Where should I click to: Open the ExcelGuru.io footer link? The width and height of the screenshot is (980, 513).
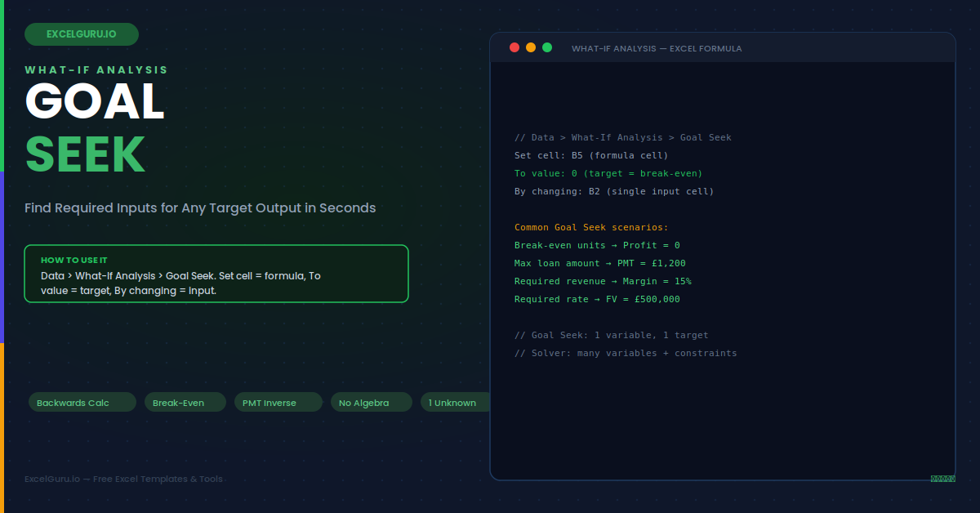(123, 479)
